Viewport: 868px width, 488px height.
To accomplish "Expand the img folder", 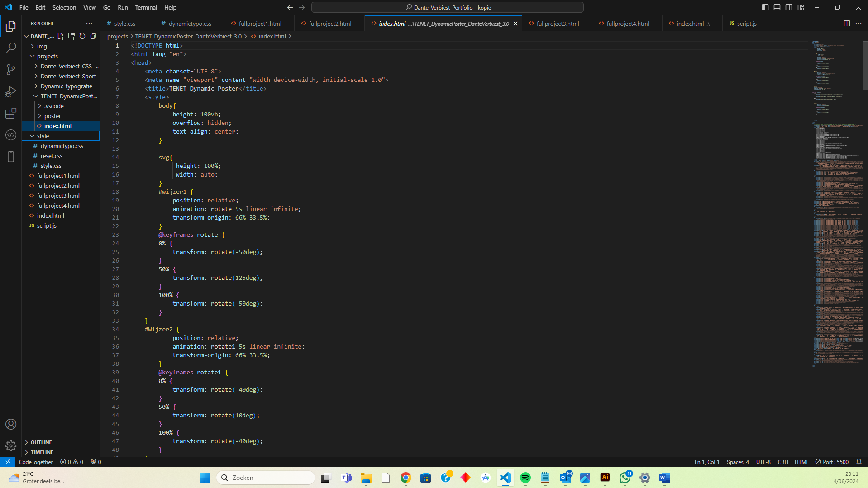I will [61, 46].
